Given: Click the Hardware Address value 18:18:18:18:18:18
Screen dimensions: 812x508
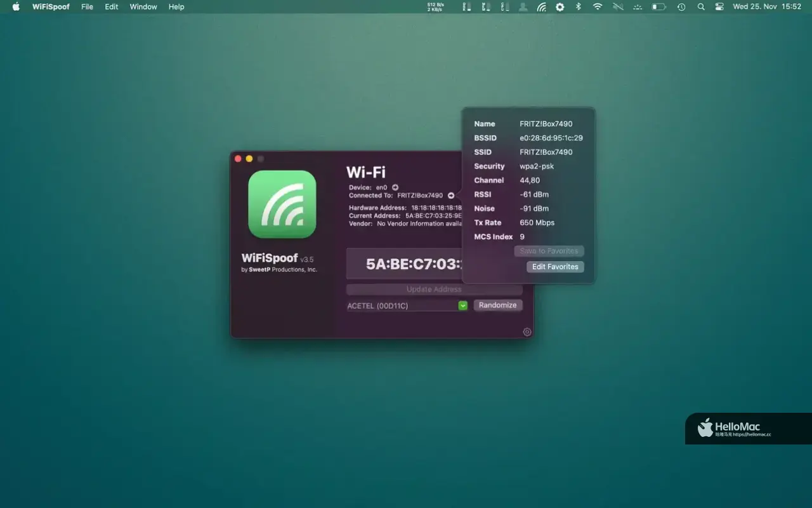Looking at the screenshot, I should pyautogui.click(x=436, y=208).
